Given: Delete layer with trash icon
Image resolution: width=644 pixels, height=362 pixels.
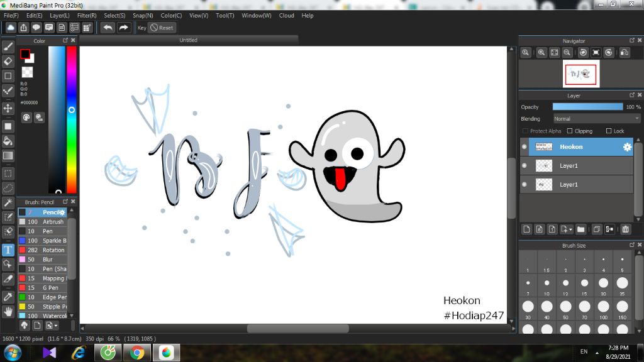Looking at the screenshot, I should pos(626,229).
